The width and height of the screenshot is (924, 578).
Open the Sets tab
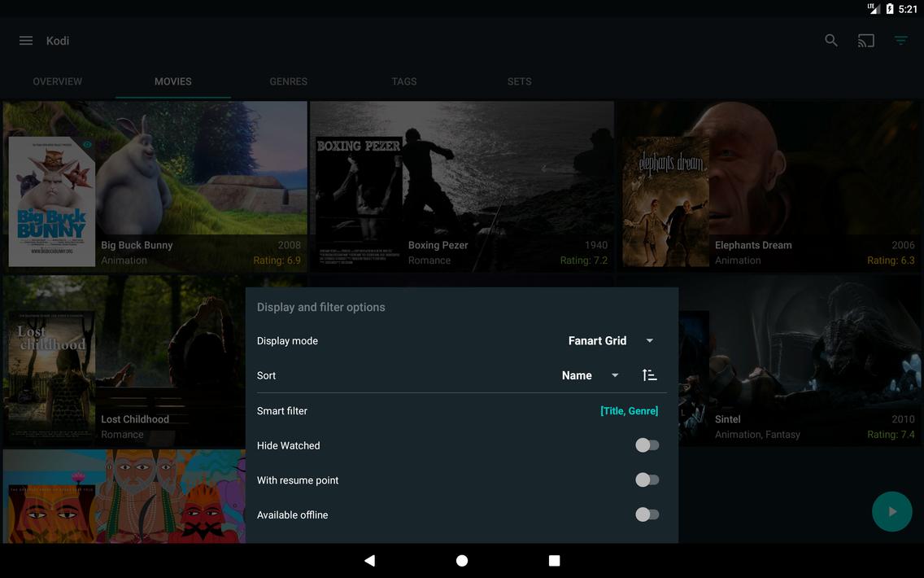519,81
